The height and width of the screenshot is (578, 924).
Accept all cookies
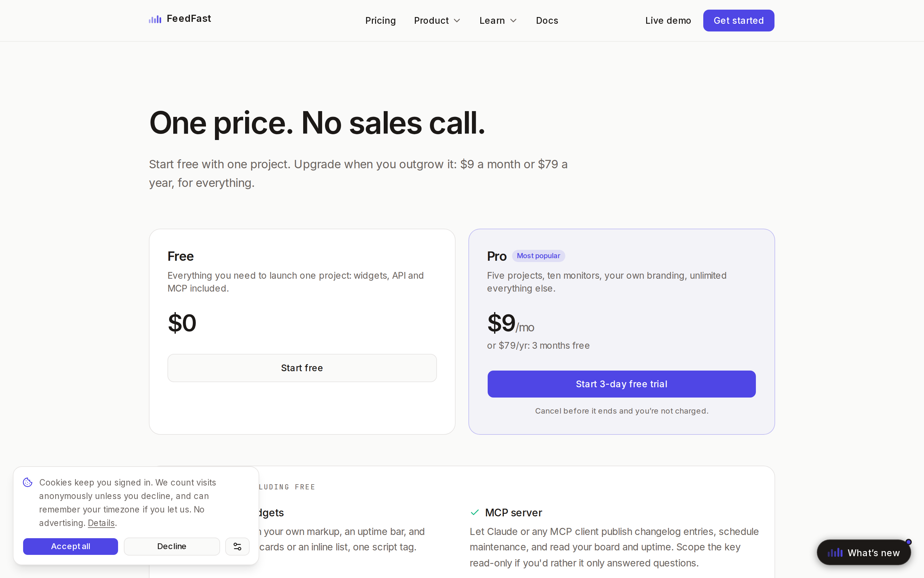[70, 546]
